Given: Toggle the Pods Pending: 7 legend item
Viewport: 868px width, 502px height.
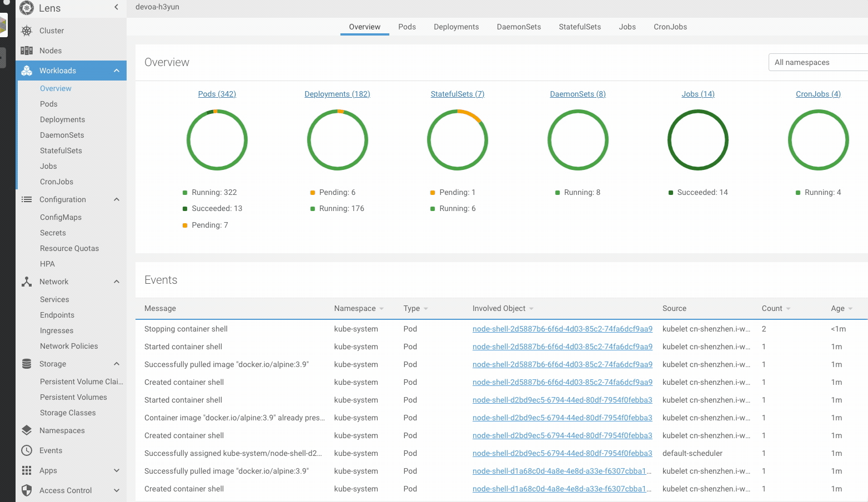Looking at the screenshot, I should [205, 225].
